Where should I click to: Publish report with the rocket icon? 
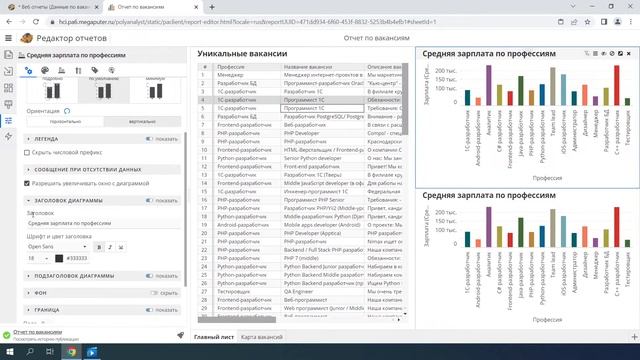click(x=180, y=335)
